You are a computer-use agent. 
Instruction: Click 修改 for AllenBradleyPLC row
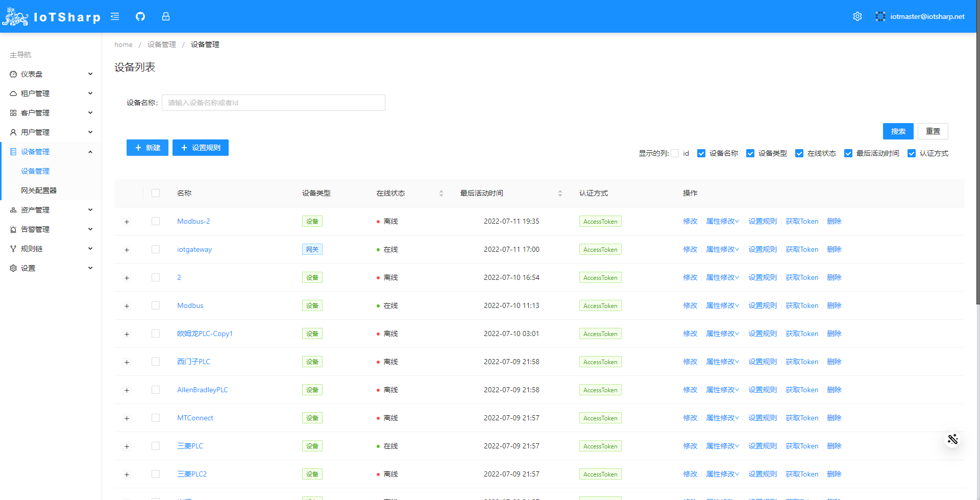click(690, 390)
